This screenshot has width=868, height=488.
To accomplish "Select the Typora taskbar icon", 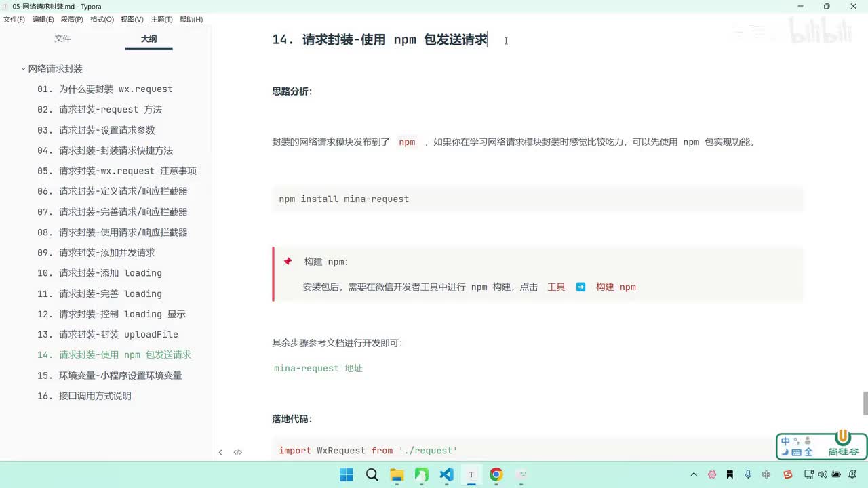I will [471, 474].
